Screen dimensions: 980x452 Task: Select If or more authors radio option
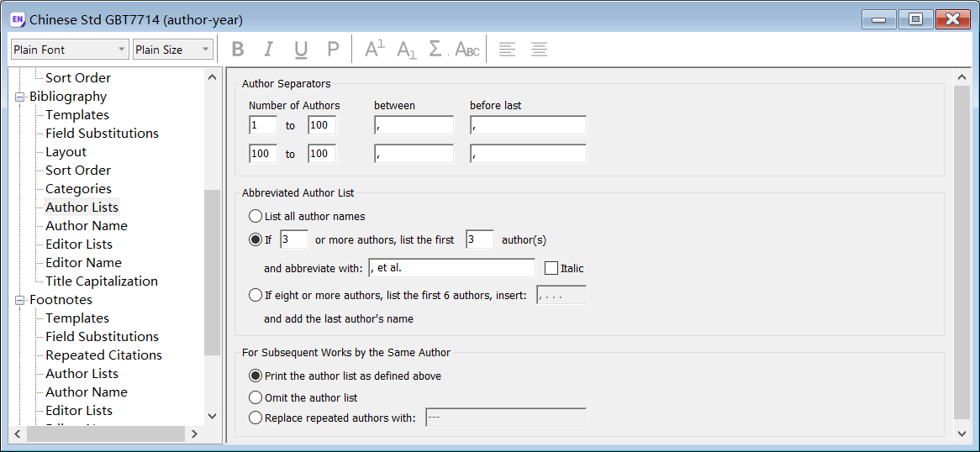point(255,239)
